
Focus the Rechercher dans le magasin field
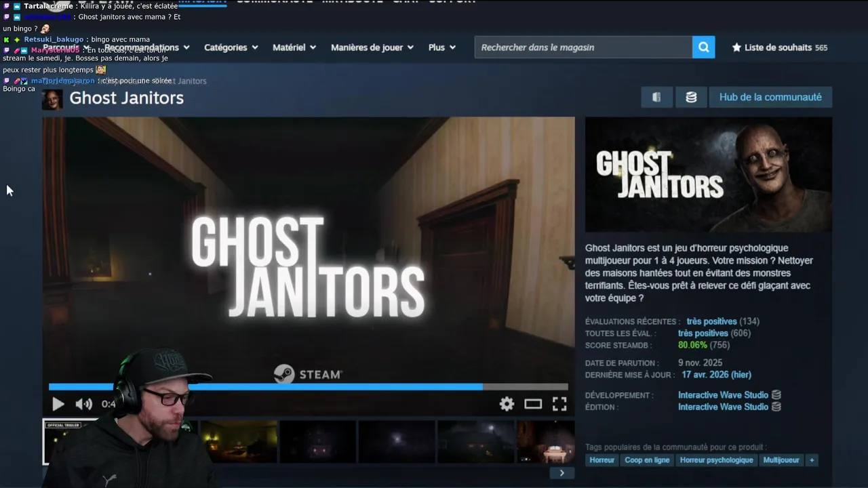[583, 47]
